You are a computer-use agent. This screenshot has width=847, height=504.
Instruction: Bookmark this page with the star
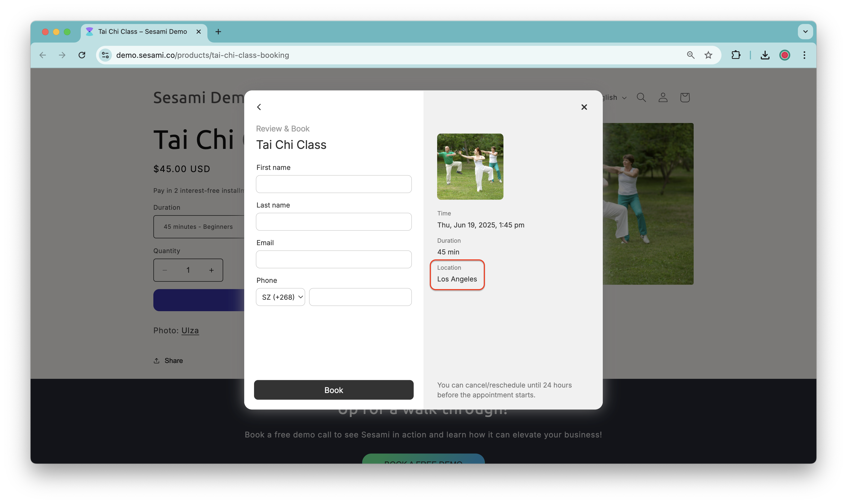(708, 55)
